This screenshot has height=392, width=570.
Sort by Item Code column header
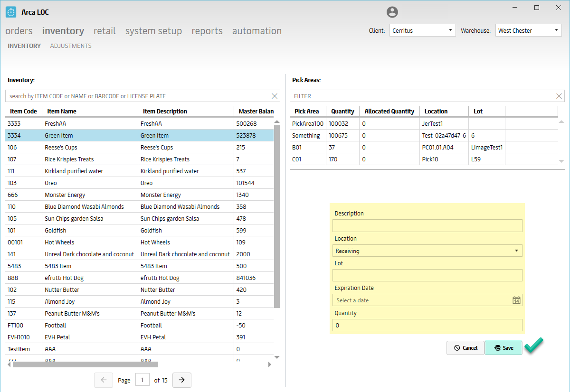pos(24,111)
